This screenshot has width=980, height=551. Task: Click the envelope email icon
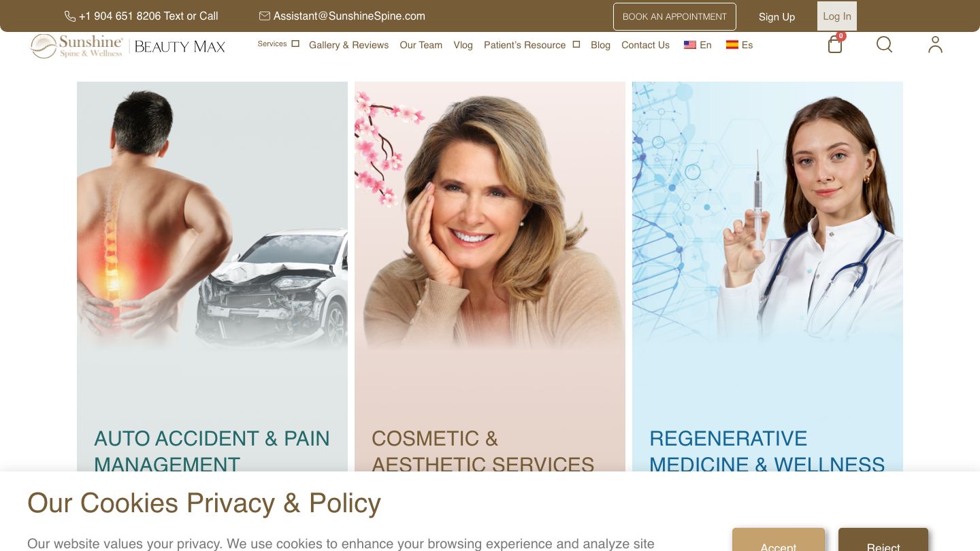point(265,16)
